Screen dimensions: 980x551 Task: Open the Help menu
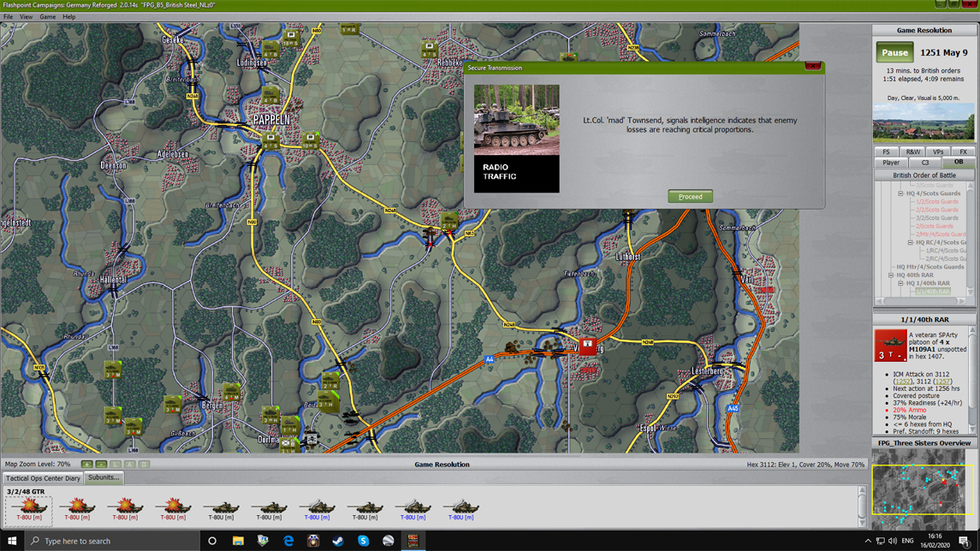pos(68,17)
